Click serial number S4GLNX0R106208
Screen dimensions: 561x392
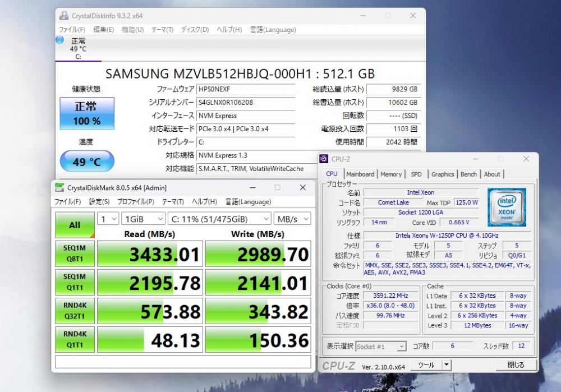(246, 102)
